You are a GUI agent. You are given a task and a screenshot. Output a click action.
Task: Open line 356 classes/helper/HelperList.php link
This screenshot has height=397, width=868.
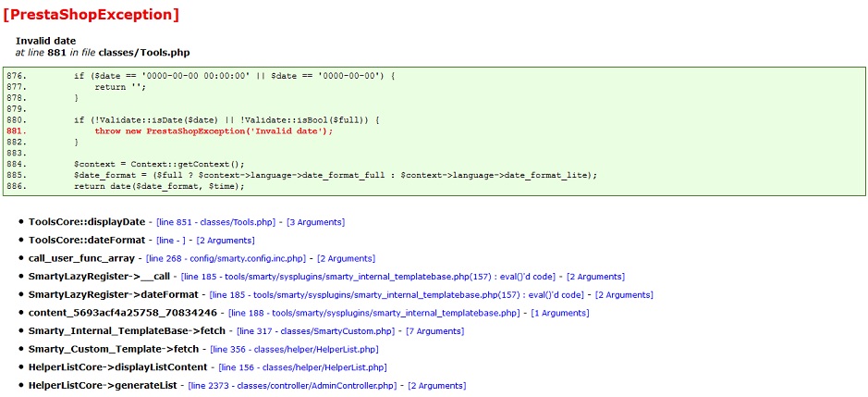click(295, 349)
